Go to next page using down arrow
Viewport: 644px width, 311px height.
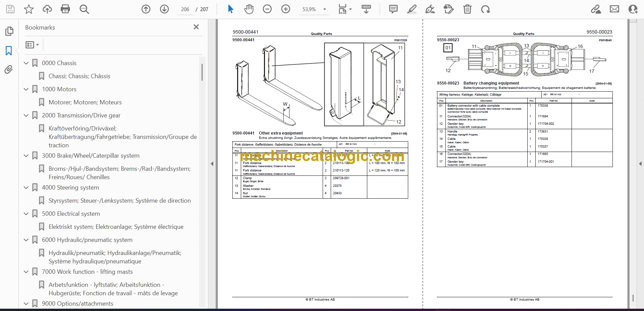(164, 9)
